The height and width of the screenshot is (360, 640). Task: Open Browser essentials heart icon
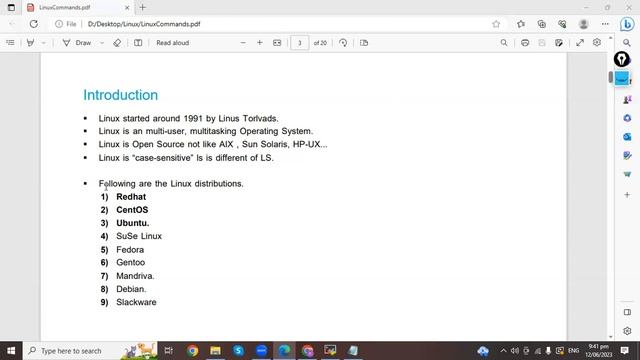(562, 24)
